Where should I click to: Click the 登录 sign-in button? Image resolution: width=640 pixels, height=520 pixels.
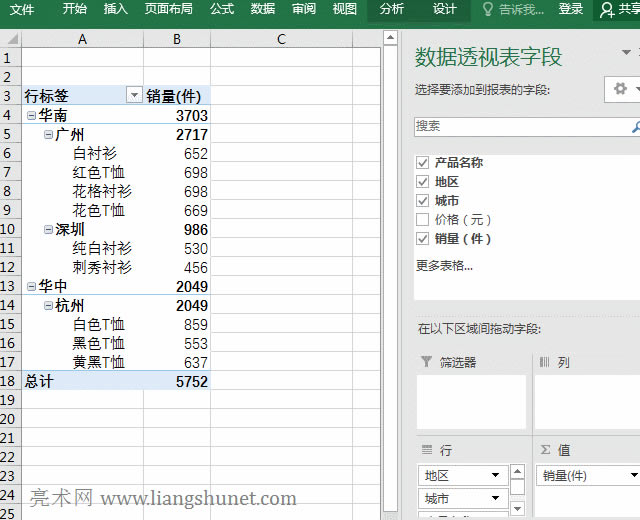570,9
